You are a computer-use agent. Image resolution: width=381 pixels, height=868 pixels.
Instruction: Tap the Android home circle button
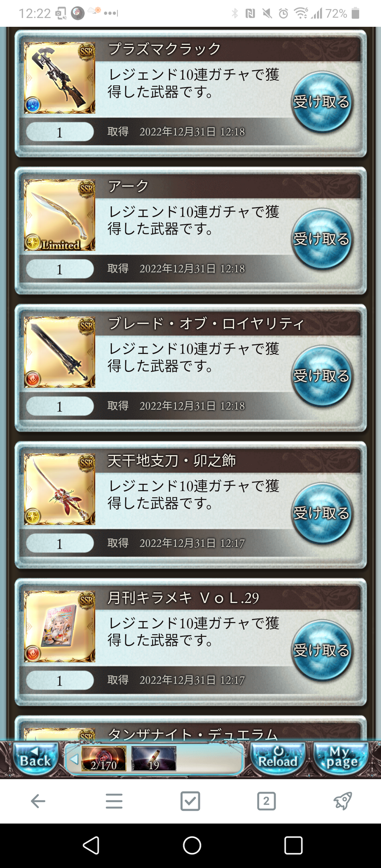coord(192,845)
